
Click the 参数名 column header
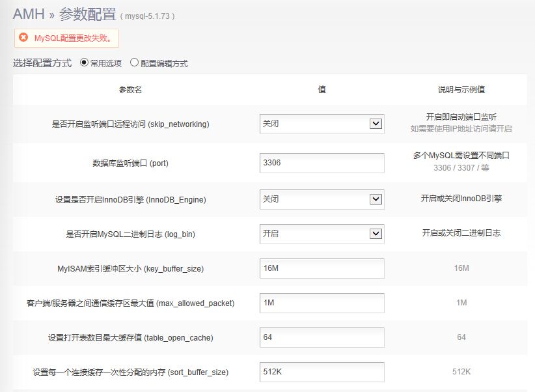[x=130, y=90]
